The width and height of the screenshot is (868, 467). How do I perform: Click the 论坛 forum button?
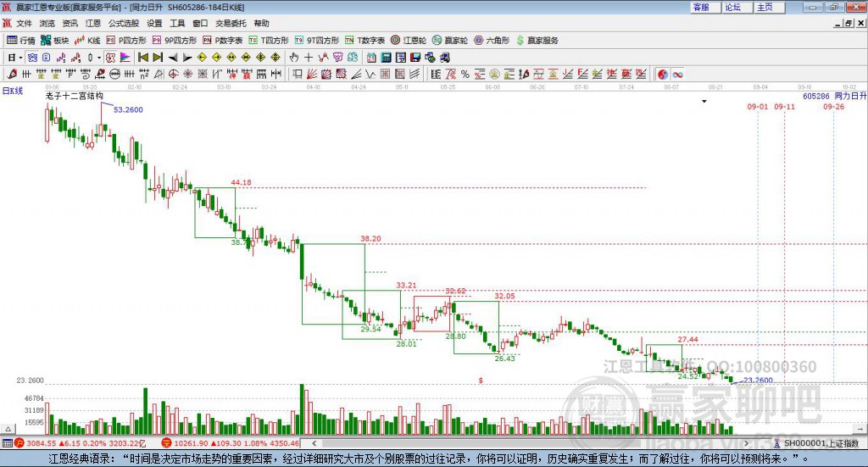[x=737, y=7]
